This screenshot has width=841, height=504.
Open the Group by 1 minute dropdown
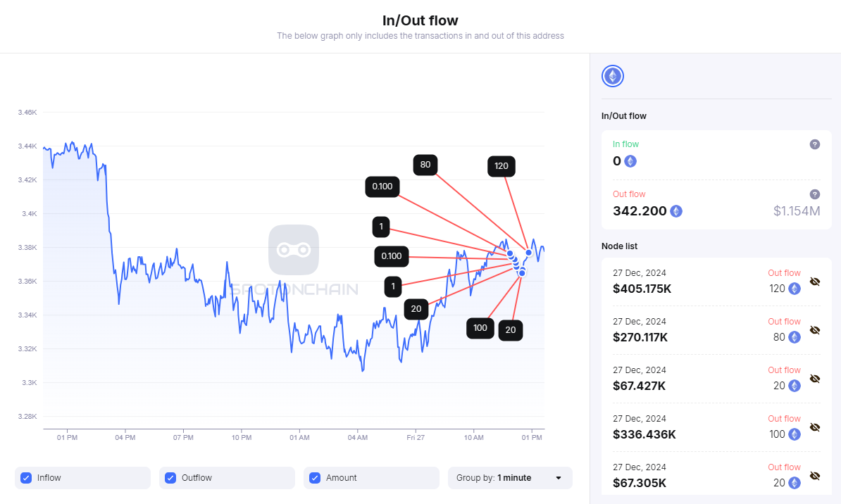(x=510, y=478)
